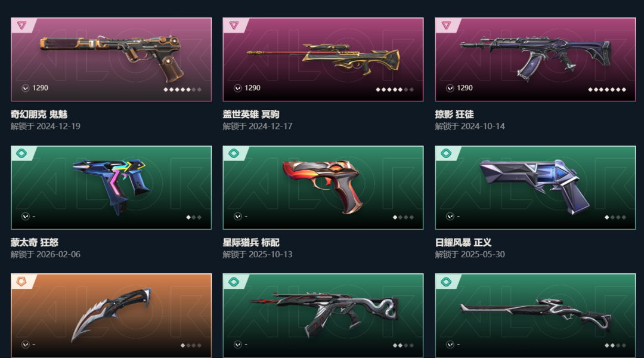
Task: Open the 奇幻朋克 鬼魅 skin name link
Action: coord(39,115)
